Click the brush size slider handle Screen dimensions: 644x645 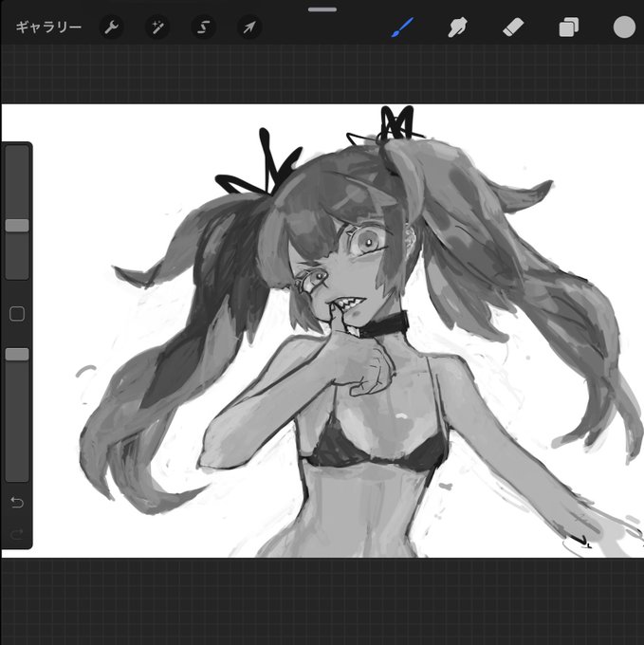tap(17, 226)
